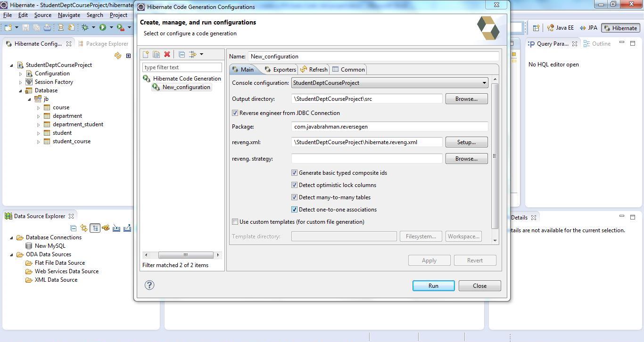Collapse the Database tree node
The width and height of the screenshot is (644, 342).
click(20, 90)
